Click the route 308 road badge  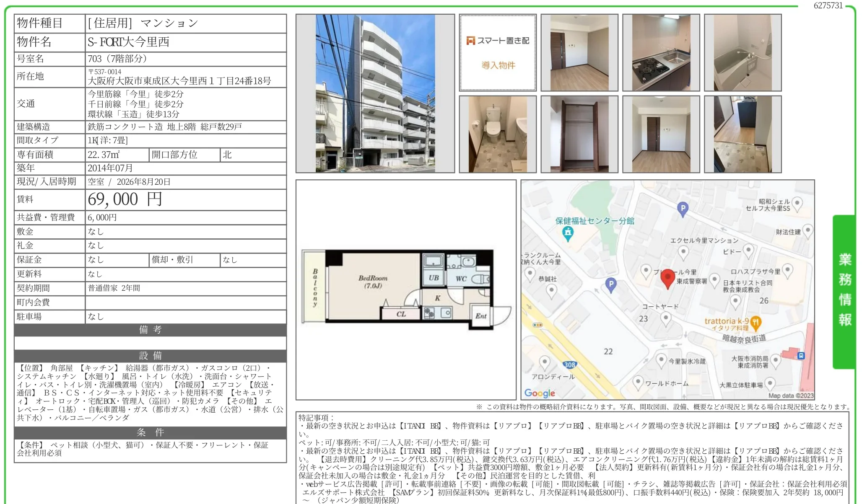tap(569, 365)
